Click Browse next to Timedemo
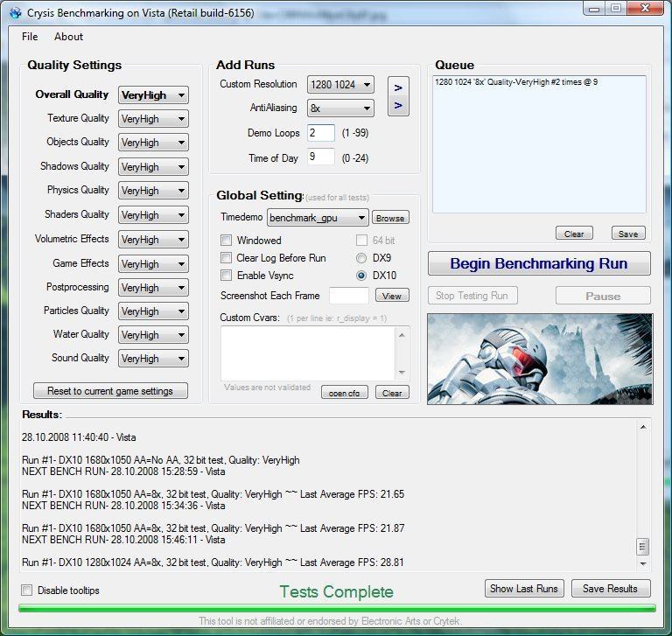Screen dimensions: 672x636 (390, 218)
